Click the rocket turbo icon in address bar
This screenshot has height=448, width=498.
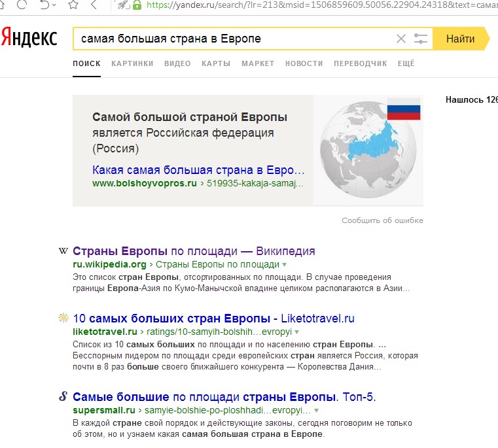[123, 5]
